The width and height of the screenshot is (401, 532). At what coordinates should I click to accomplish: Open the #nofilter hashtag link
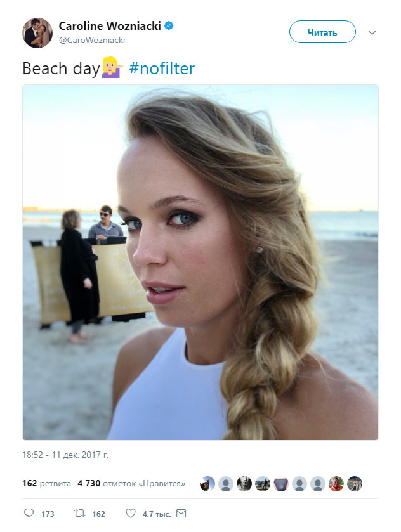162,68
